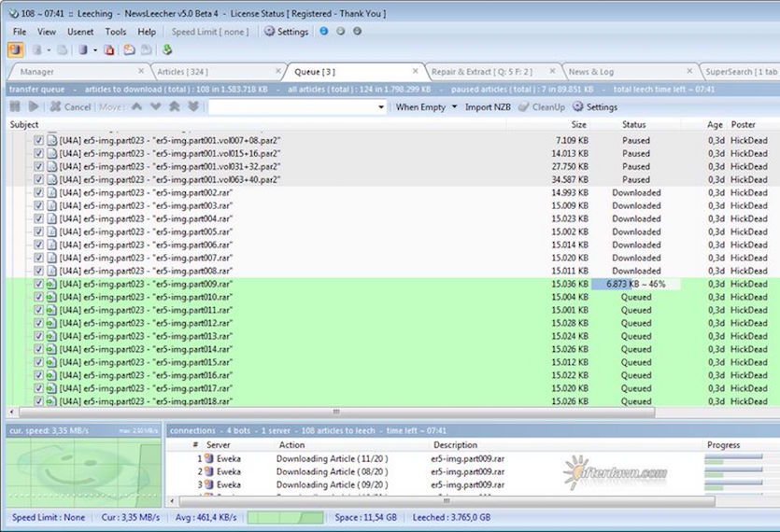Screen dimensions: 780x532
Task: Move selection to top with double-up arrow
Action: coord(175,106)
